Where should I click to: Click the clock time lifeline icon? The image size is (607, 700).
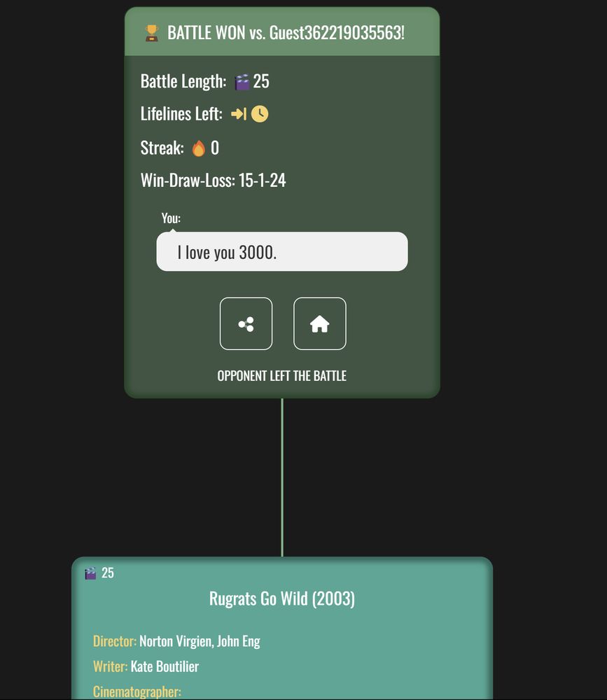pos(260,114)
